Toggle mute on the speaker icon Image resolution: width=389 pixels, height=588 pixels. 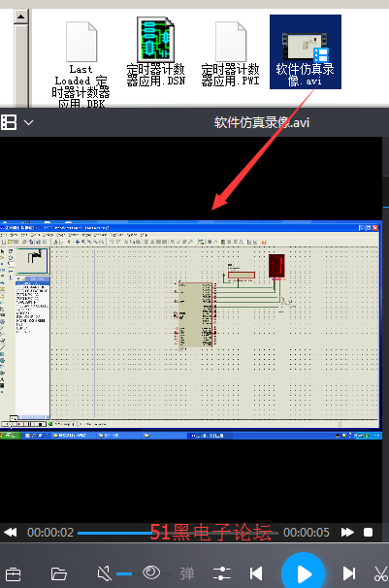(x=104, y=573)
